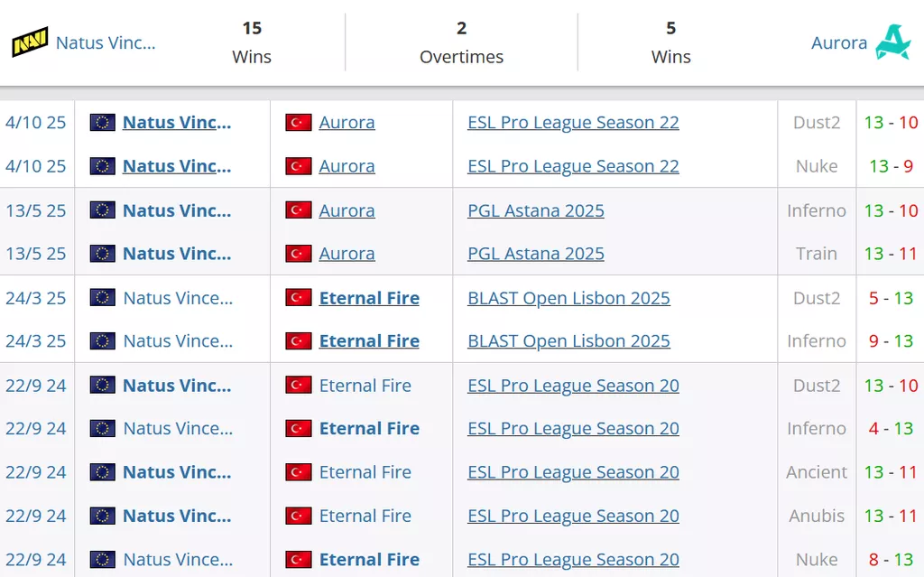
Task: Open PGL Astana 2025 link in Train row
Action: point(536,254)
